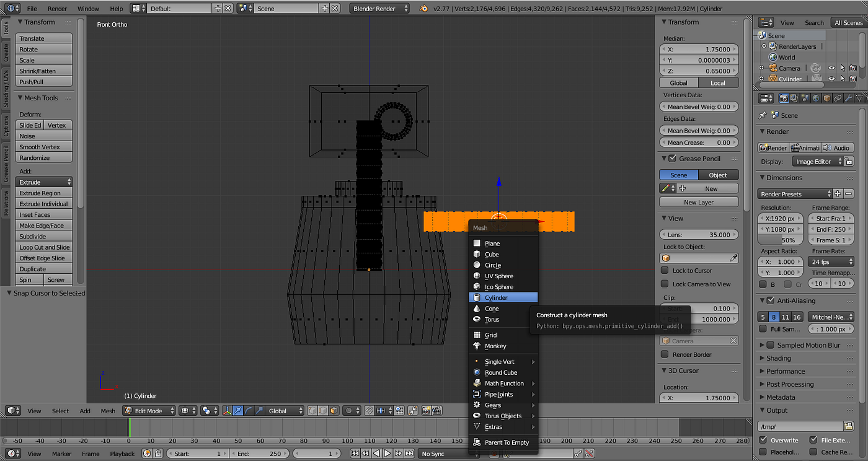Click the Lens 35.000 field
Image resolution: width=868 pixels, height=461 pixels.
point(699,235)
